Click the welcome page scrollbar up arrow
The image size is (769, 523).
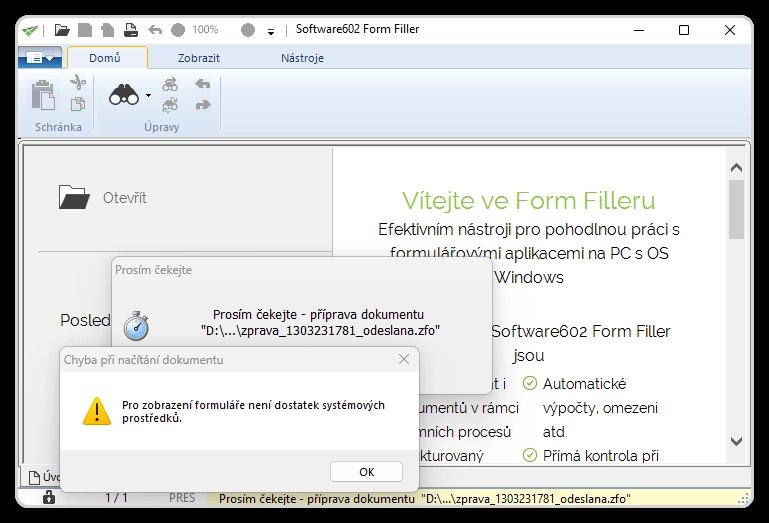(x=736, y=167)
